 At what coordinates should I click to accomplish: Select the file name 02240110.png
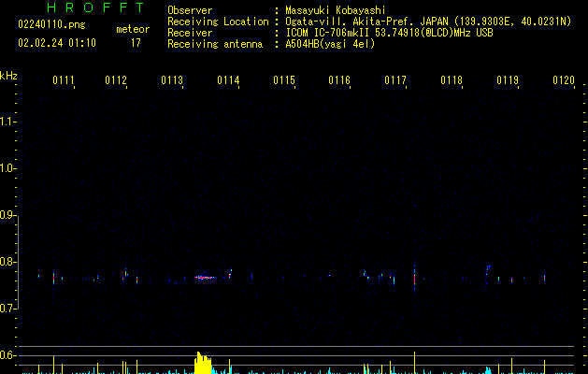51,24
